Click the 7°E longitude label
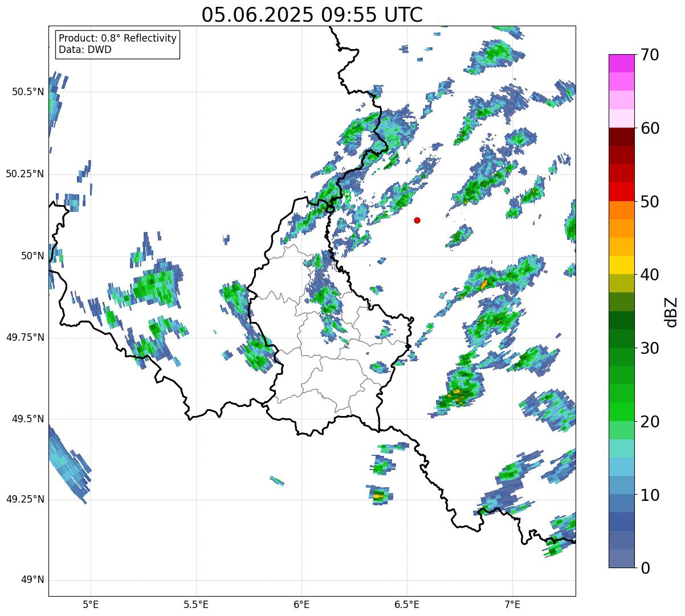This screenshot has height=616, width=685. (x=512, y=604)
